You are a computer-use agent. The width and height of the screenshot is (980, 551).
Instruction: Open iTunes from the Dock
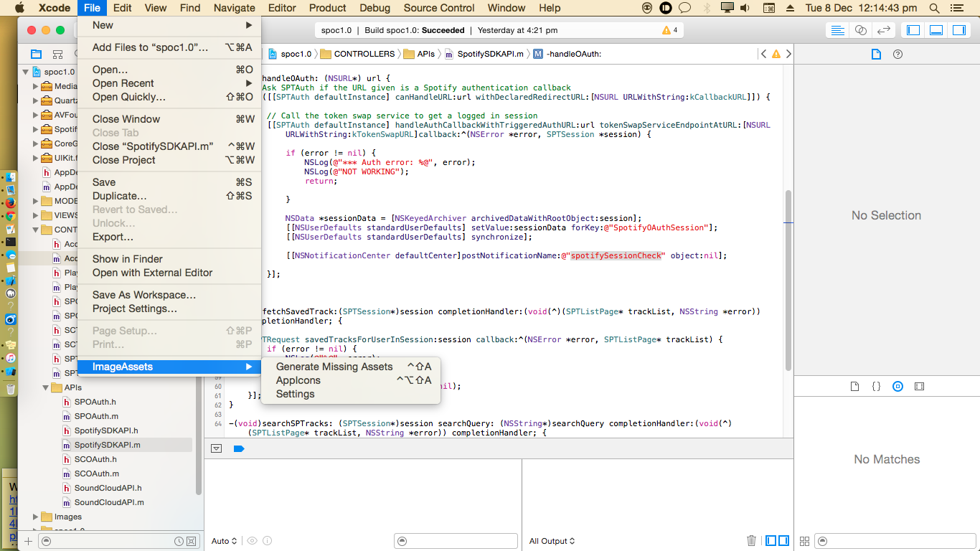[11, 357]
